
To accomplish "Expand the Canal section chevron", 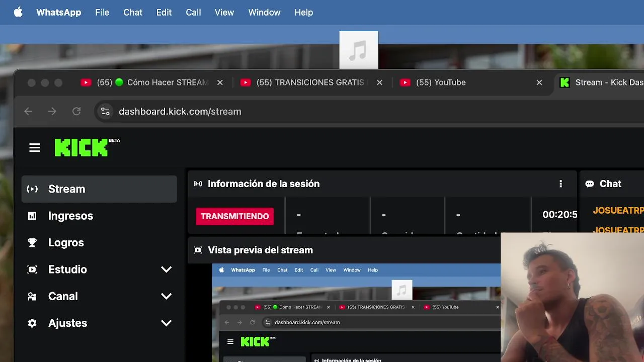I will [x=166, y=296].
